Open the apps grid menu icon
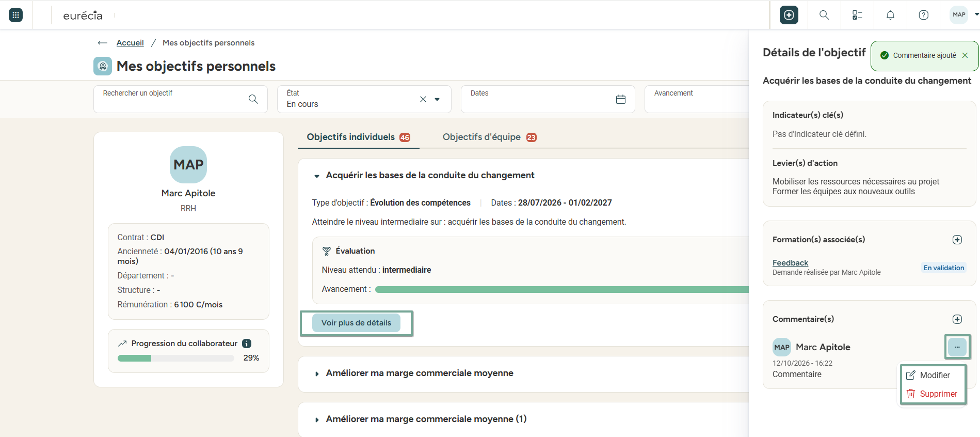980x437 pixels. point(16,15)
